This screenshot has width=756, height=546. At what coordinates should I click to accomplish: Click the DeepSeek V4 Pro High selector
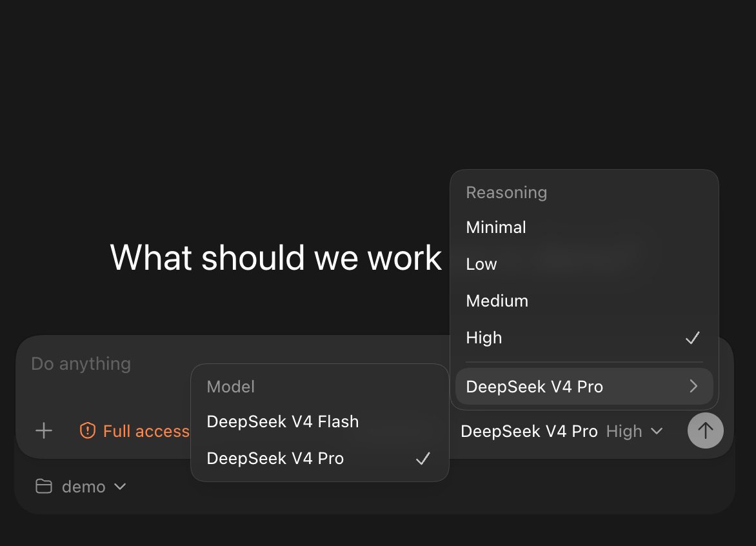tap(562, 430)
